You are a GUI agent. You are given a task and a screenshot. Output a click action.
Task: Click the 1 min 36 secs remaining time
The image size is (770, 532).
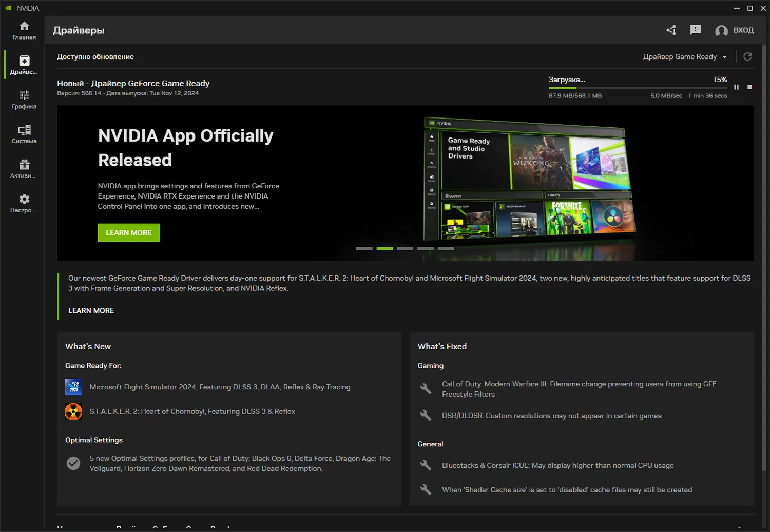coord(708,96)
